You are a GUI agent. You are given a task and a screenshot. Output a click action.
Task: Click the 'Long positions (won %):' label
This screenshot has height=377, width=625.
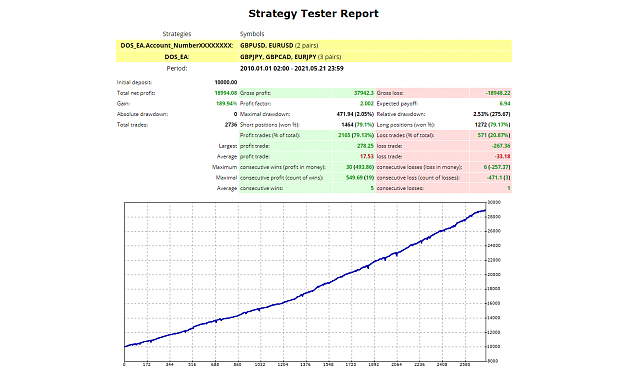[406, 125]
